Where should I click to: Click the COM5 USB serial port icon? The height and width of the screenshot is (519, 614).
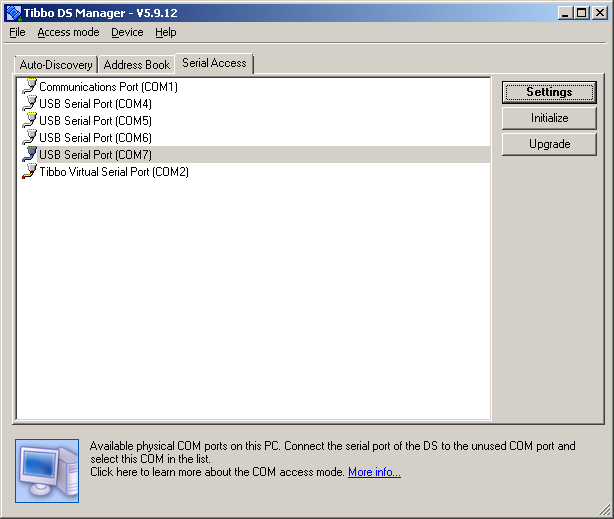28,121
